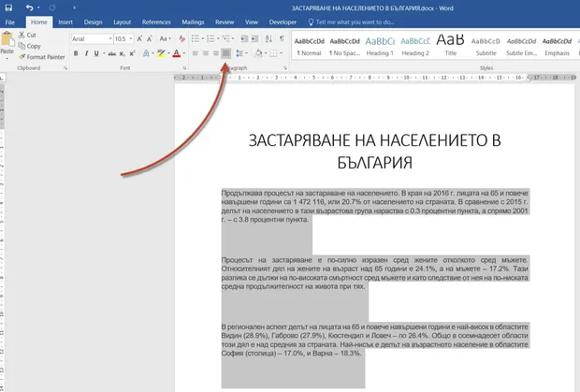Screen dimensions: 580x392
Task: Open the 10.5 font size dropdown
Action: [131, 38]
